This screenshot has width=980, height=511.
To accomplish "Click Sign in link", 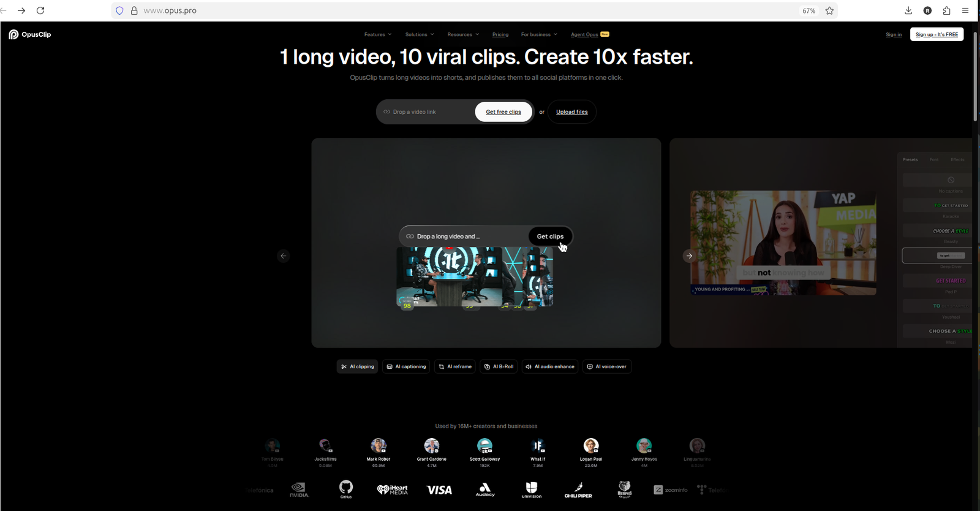I will (894, 34).
